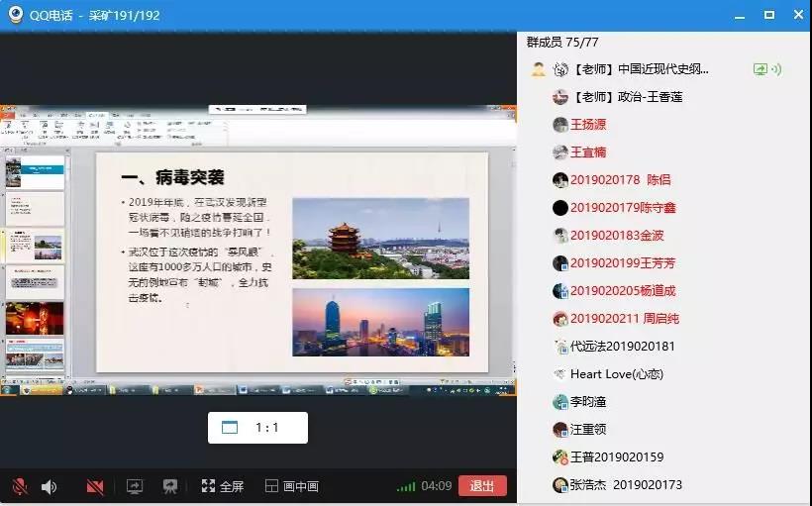The image size is (812, 506).
Task: Click the green signal strength indicator
Action: (406, 486)
